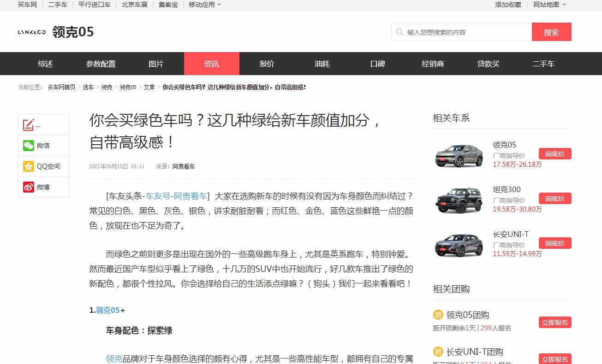Click the red 搜索 button
The image size is (602, 364).
pyautogui.click(x=552, y=32)
